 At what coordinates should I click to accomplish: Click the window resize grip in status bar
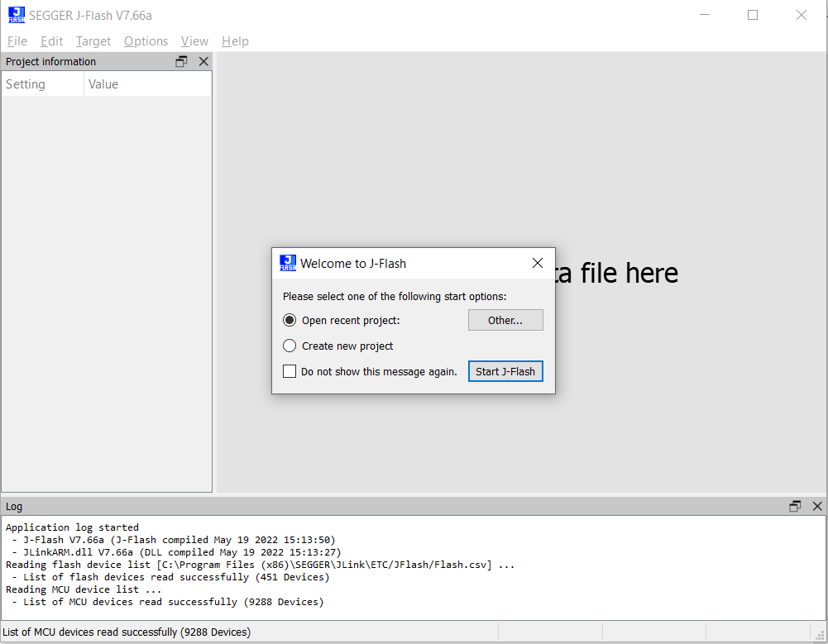click(x=820, y=636)
